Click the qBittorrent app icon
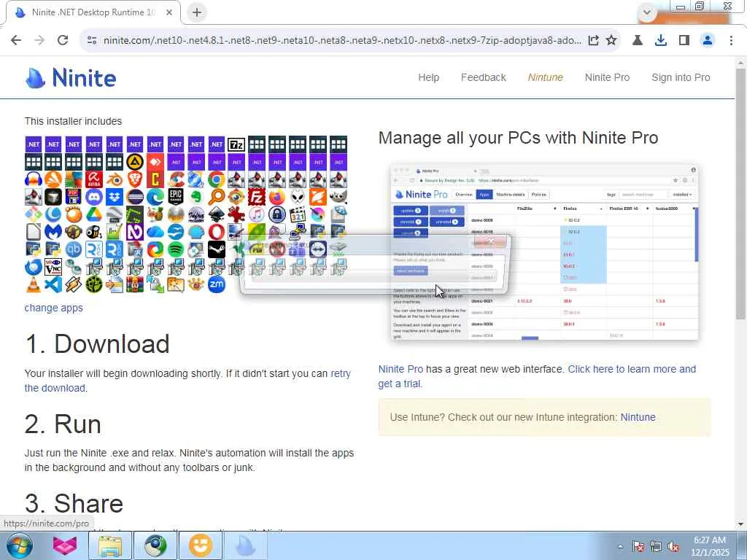Viewport: 747px width, 560px height. point(74,249)
